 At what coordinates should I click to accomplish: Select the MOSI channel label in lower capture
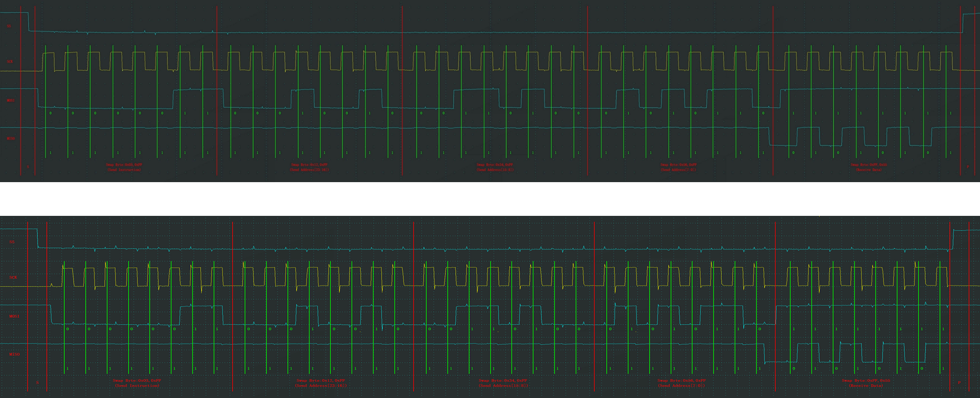pyautogui.click(x=14, y=316)
